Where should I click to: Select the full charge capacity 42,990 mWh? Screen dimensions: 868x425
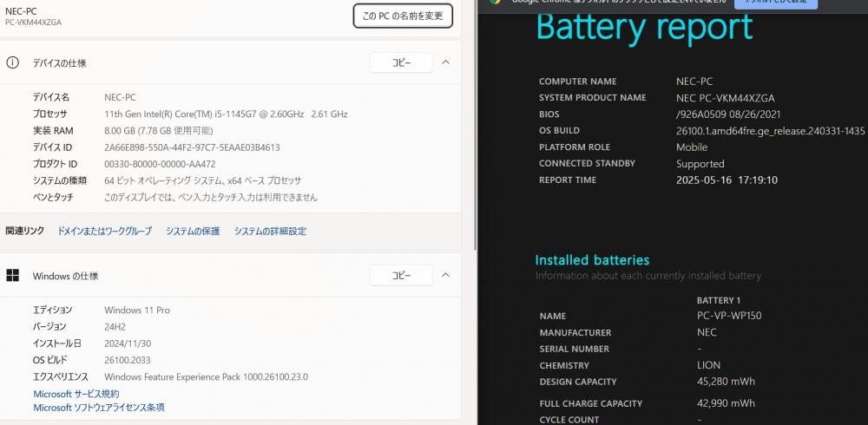pyautogui.click(x=726, y=403)
